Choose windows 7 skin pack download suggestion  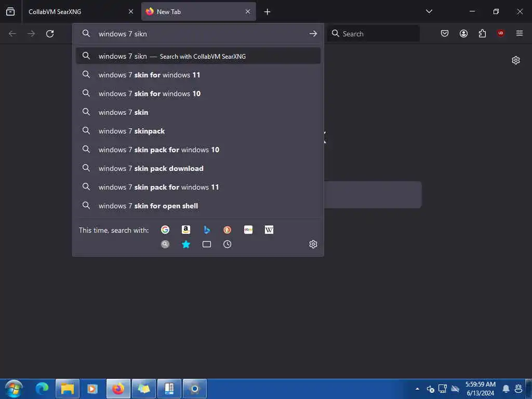(x=198, y=168)
